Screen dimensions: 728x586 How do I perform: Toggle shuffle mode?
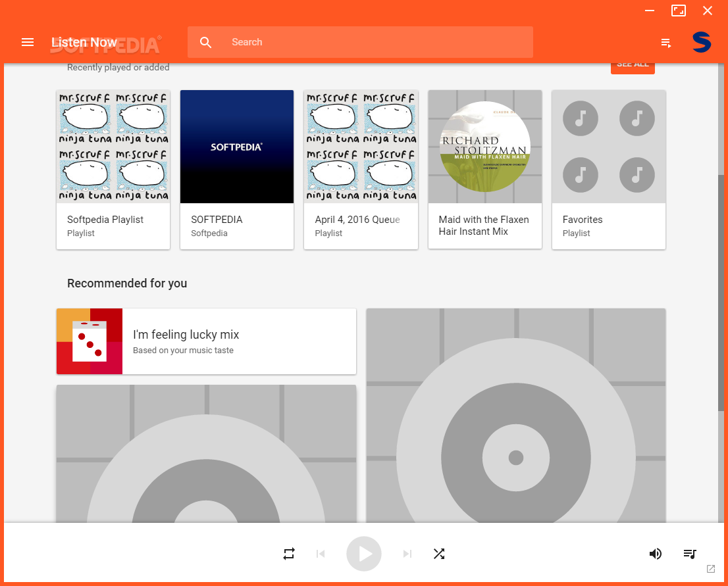point(439,554)
